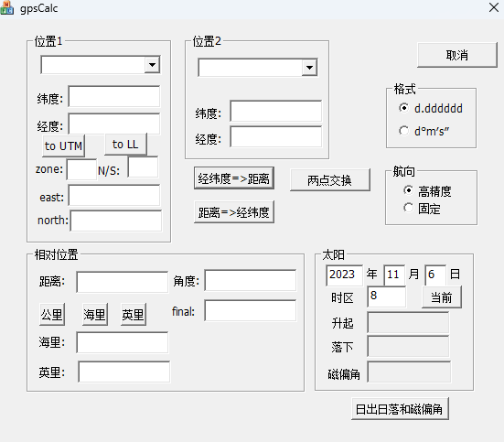
Task: Swap points with 两点交换 button
Action: coord(330,180)
